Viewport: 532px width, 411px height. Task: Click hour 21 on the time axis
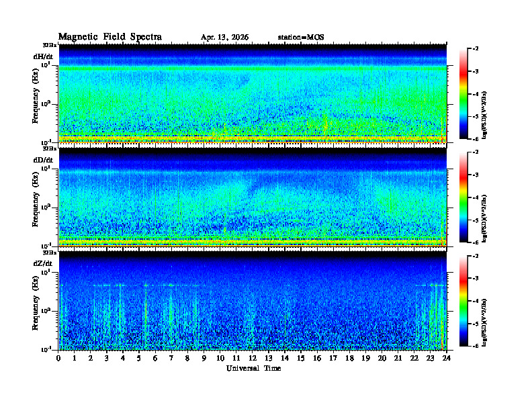pos(398,358)
